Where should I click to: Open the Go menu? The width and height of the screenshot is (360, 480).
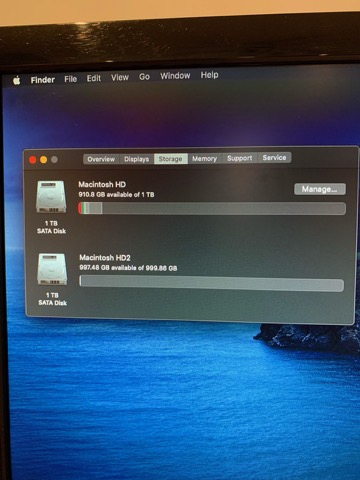(x=144, y=77)
